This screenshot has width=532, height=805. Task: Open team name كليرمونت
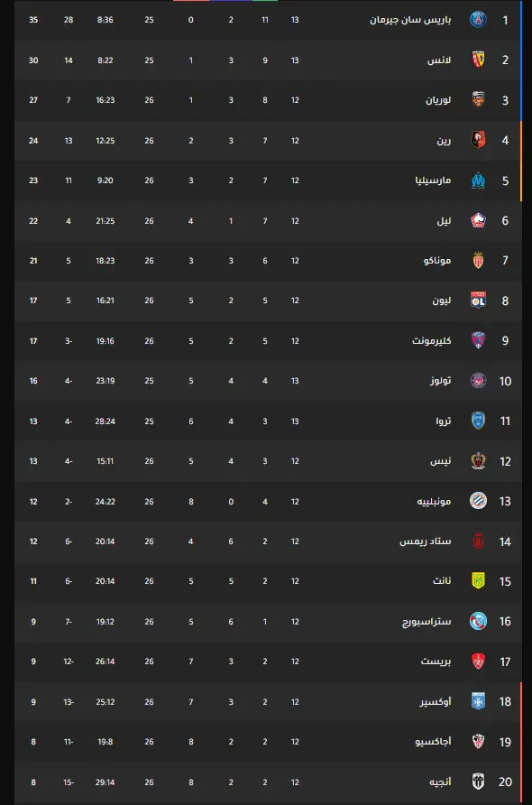[x=431, y=341]
